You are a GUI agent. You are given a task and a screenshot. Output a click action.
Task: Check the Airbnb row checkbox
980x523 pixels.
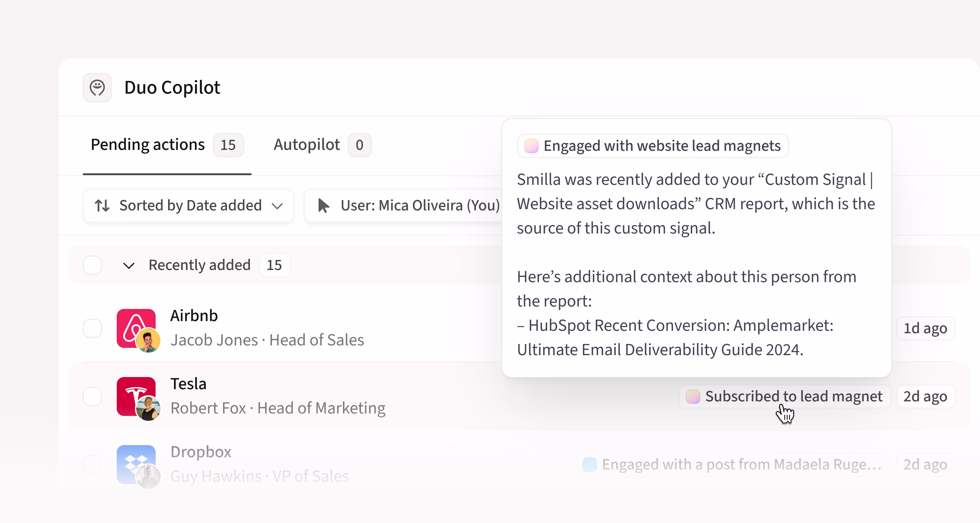coord(92,328)
